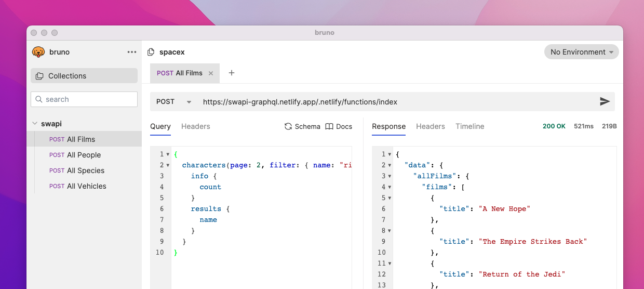Click the word count in query

tap(210, 187)
